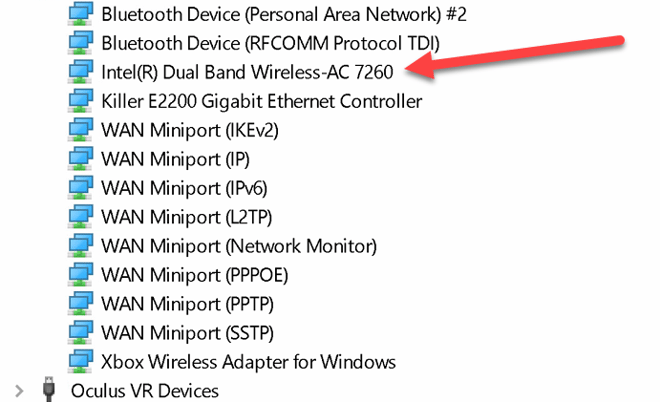Click the Xbox Wireless Adapter network icon
Viewport: 660px width, 402px height.
(80, 361)
